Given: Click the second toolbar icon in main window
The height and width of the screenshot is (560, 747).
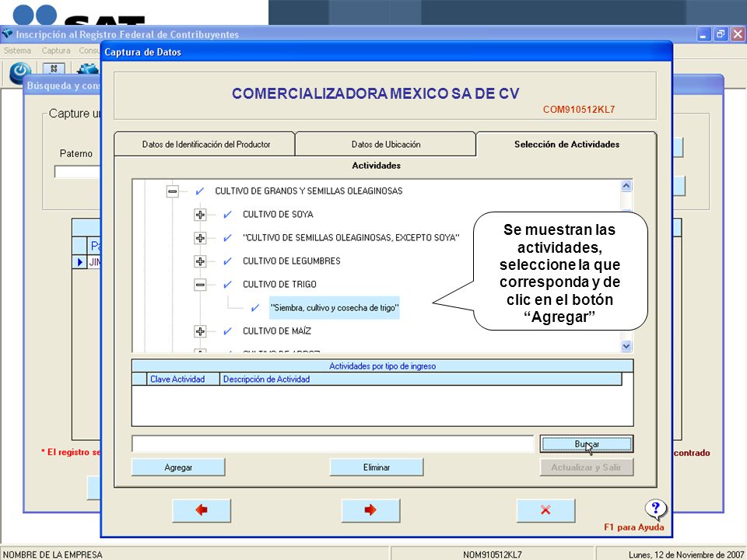Looking at the screenshot, I should (x=54, y=69).
